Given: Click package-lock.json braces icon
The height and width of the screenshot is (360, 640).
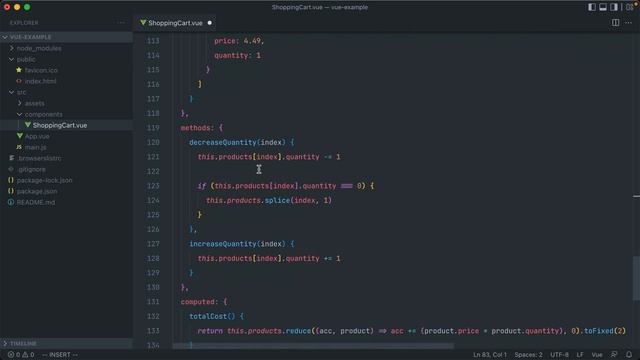Looking at the screenshot, I should 11,180.
